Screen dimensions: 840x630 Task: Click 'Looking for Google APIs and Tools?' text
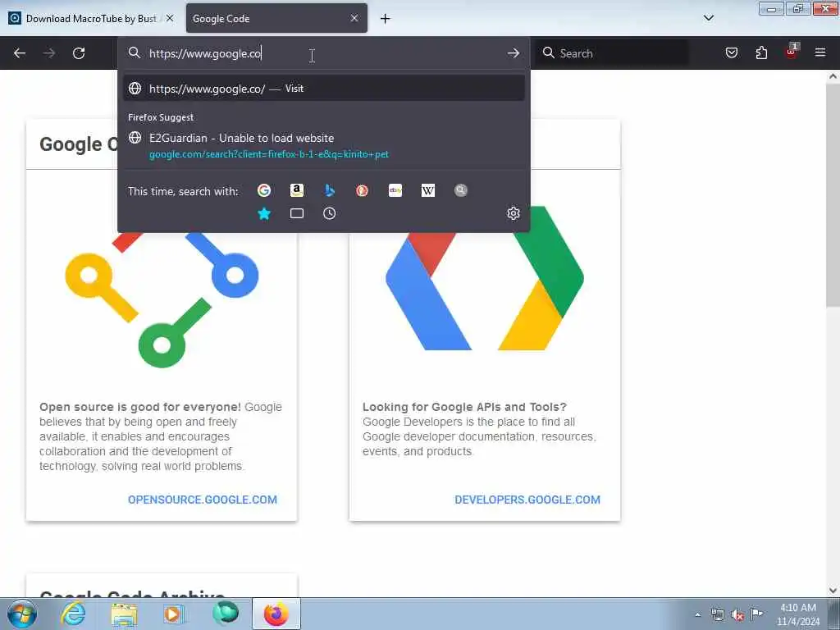pos(464,407)
